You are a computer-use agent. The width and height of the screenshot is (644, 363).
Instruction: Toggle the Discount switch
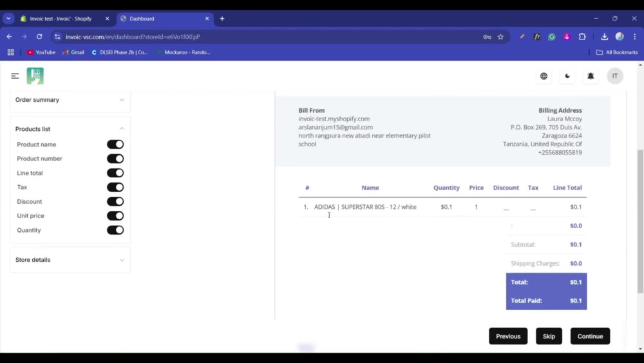115,201
